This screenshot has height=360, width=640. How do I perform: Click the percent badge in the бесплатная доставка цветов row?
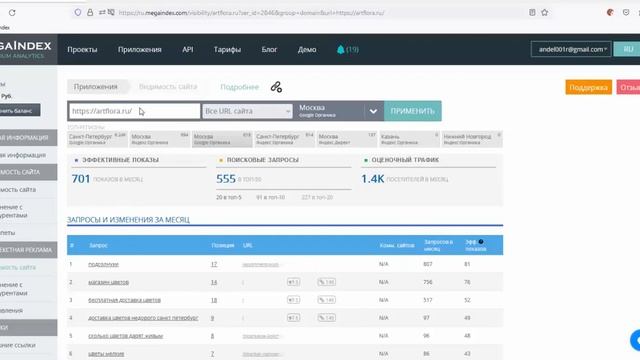[327, 300]
